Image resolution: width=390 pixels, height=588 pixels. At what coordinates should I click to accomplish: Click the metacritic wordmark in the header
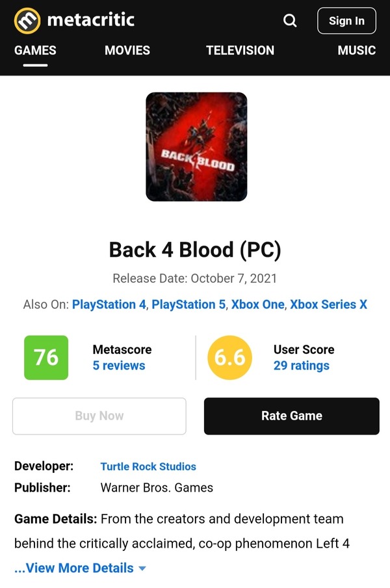90,20
